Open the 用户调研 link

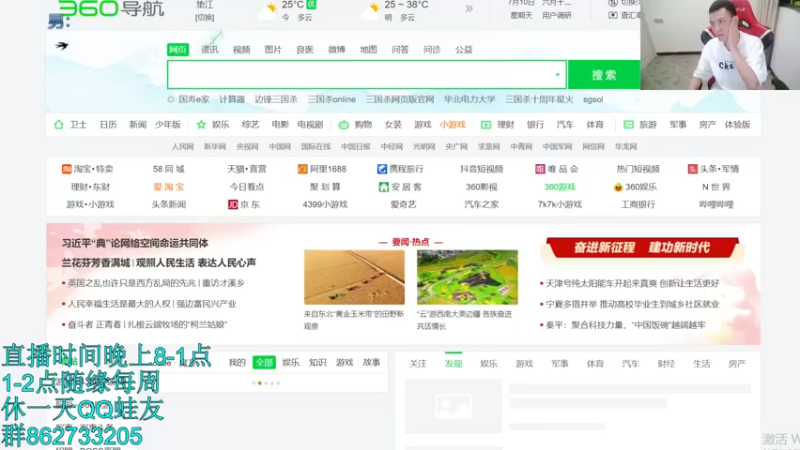[557, 16]
